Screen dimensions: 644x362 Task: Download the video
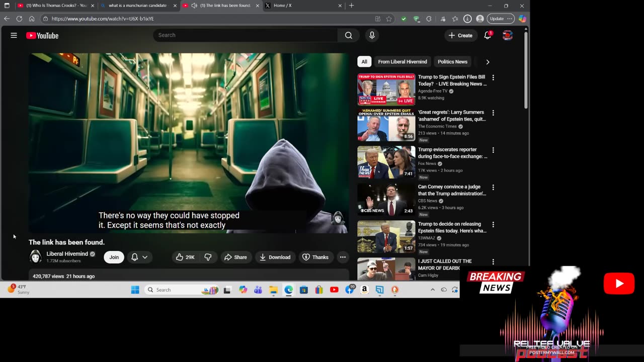(275, 257)
